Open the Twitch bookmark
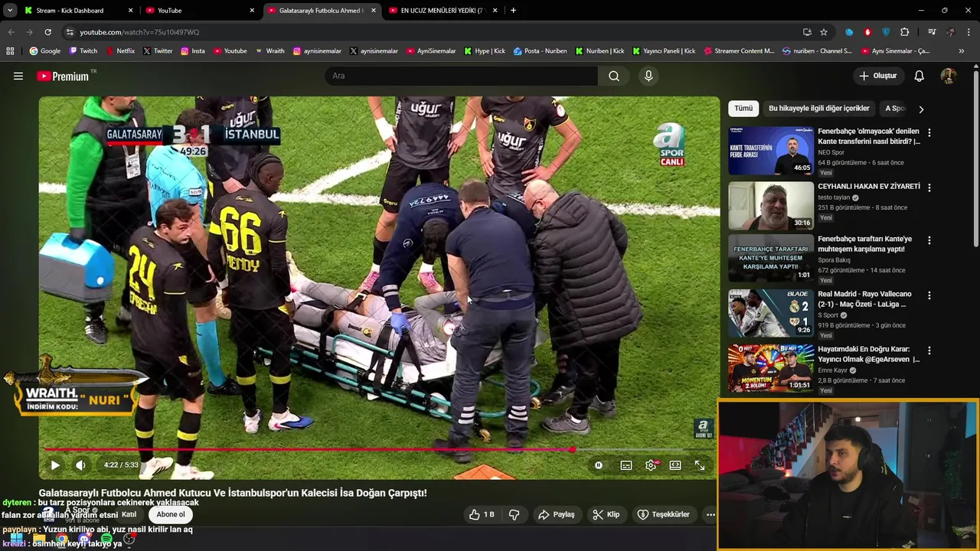The image size is (980, 551). pyautogui.click(x=83, y=51)
